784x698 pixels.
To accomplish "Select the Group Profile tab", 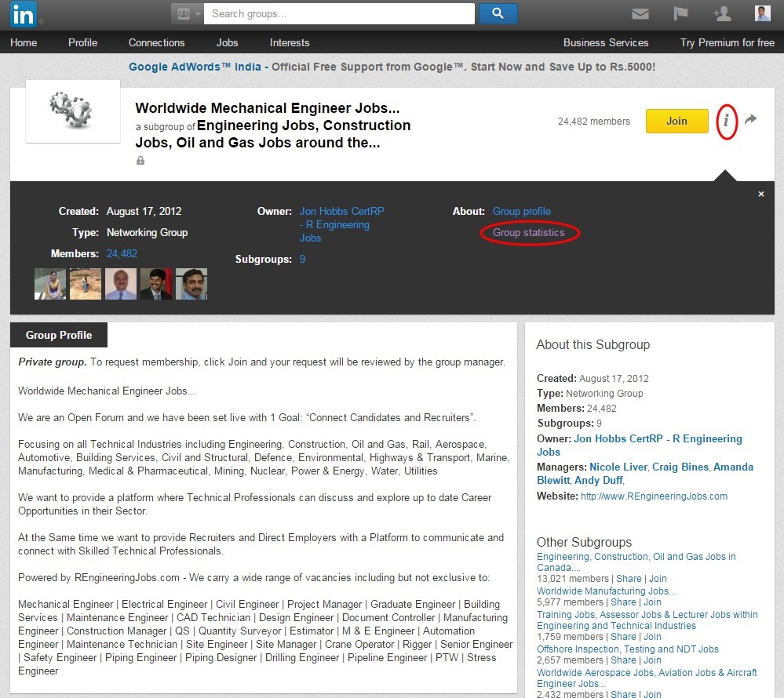I will [59, 335].
